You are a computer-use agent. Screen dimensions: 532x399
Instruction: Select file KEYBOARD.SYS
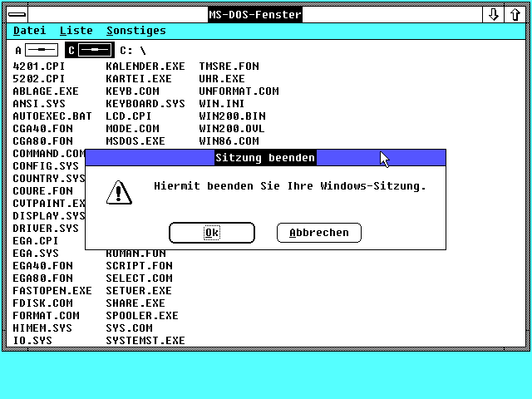[145, 103]
